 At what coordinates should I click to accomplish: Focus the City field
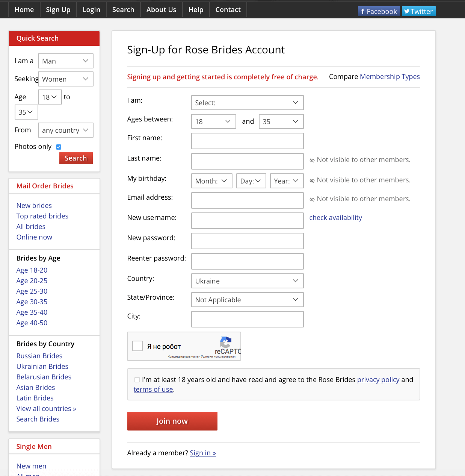pyautogui.click(x=248, y=319)
